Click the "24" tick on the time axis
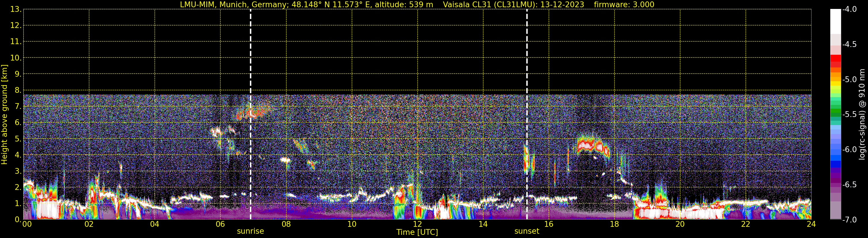868x238 pixels. (811, 224)
